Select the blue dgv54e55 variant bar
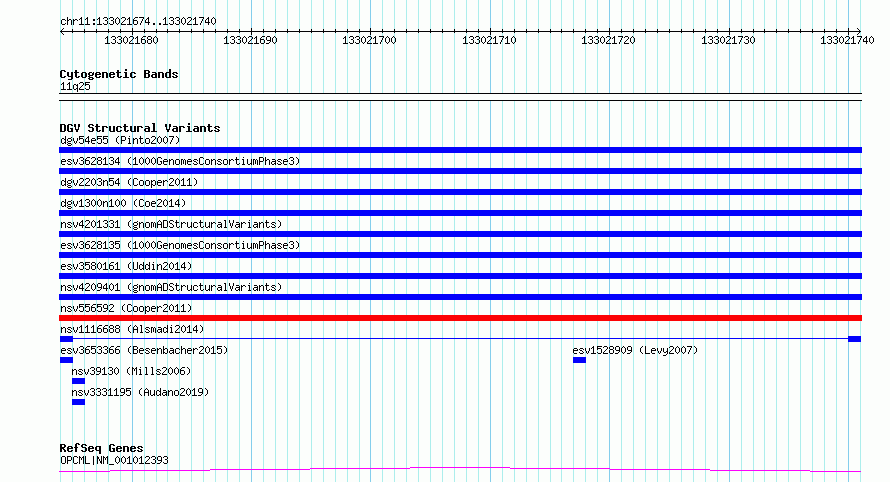The width and height of the screenshot is (890, 482). point(460,150)
